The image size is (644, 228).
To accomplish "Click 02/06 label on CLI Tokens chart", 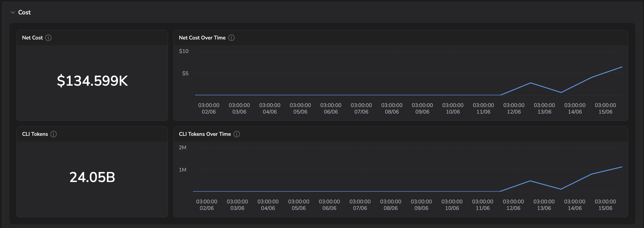I will coord(206,208).
